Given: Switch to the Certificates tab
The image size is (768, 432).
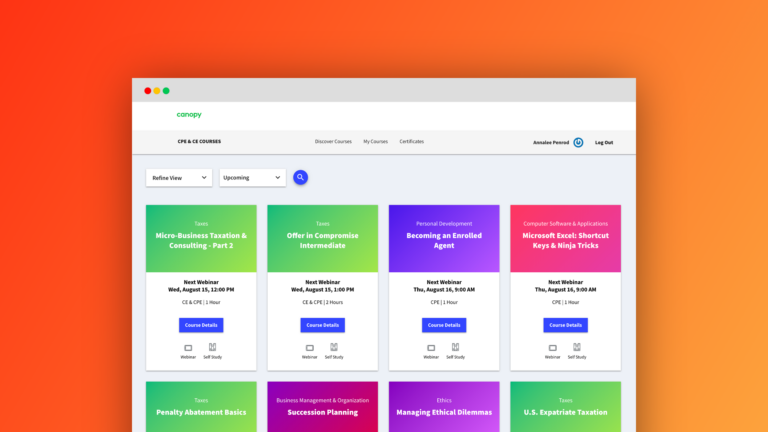Looking at the screenshot, I should point(412,142).
